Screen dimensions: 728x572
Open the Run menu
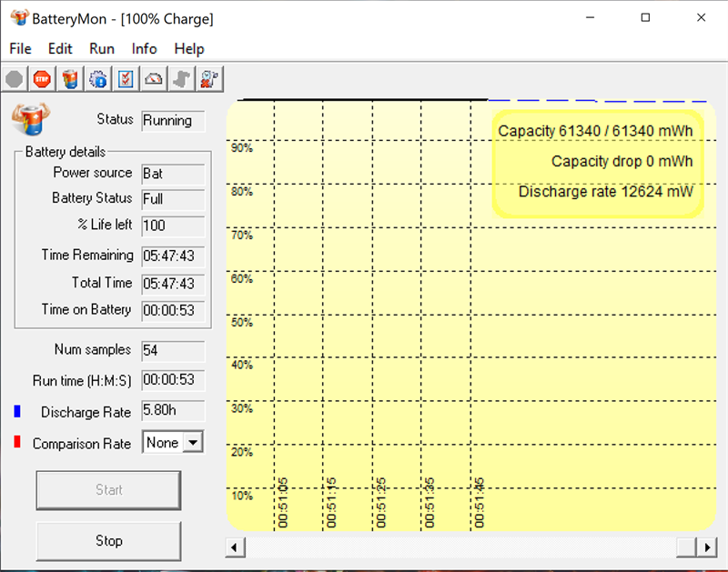click(102, 49)
